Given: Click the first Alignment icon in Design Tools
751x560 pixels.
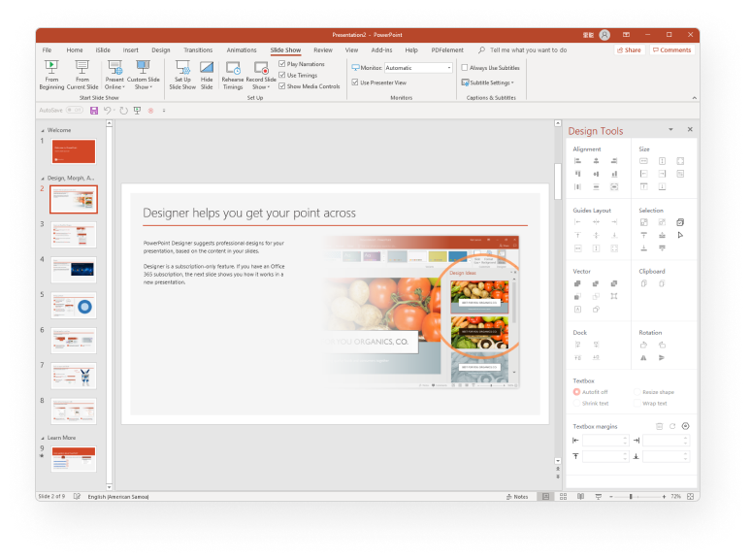Looking at the screenshot, I should [577, 161].
